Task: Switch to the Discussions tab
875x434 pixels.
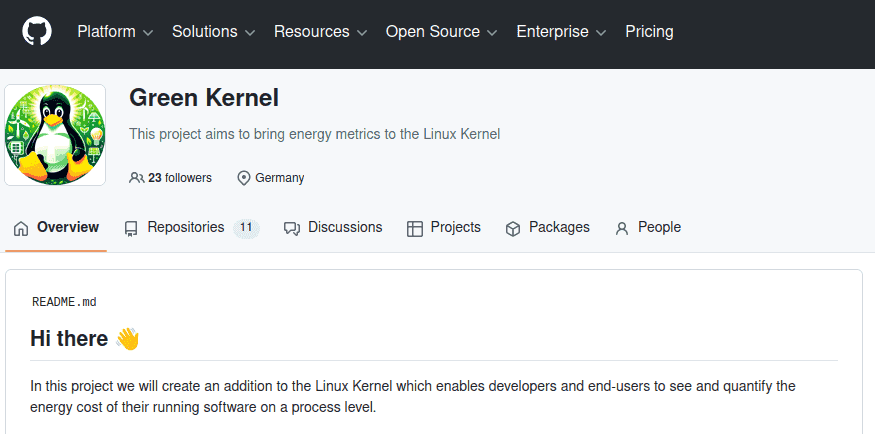Action: click(333, 228)
